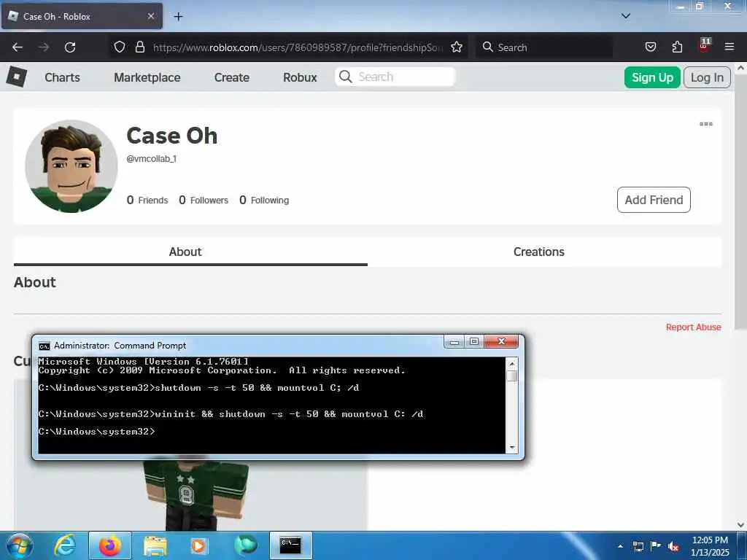Click the network tray icon
This screenshot has height=560, width=747.
click(x=638, y=546)
